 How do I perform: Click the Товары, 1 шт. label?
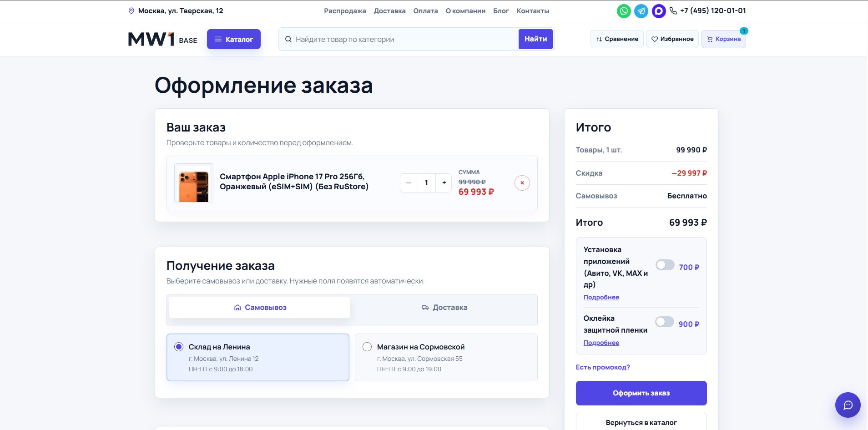point(599,150)
